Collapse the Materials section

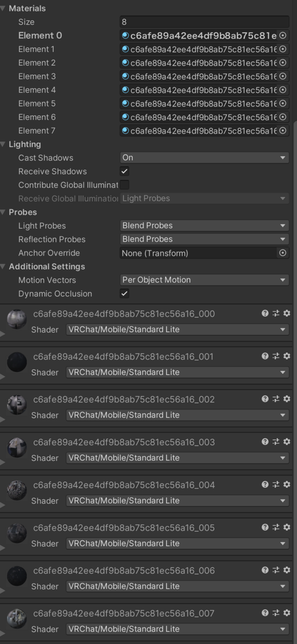pyautogui.click(x=3, y=9)
